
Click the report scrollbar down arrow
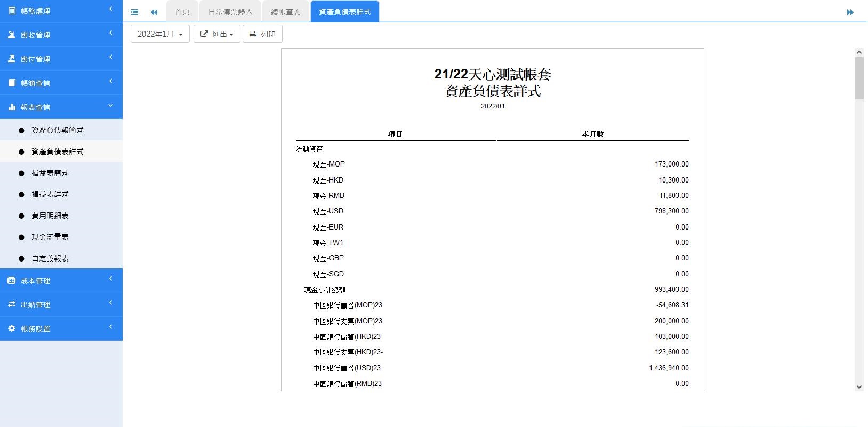pyautogui.click(x=859, y=387)
